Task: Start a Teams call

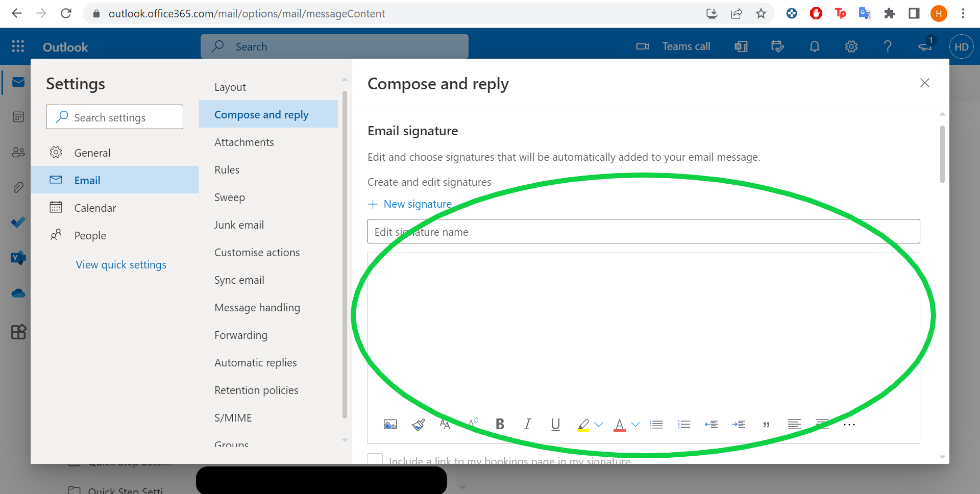Action: pyautogui.click(x=673, y=46)
